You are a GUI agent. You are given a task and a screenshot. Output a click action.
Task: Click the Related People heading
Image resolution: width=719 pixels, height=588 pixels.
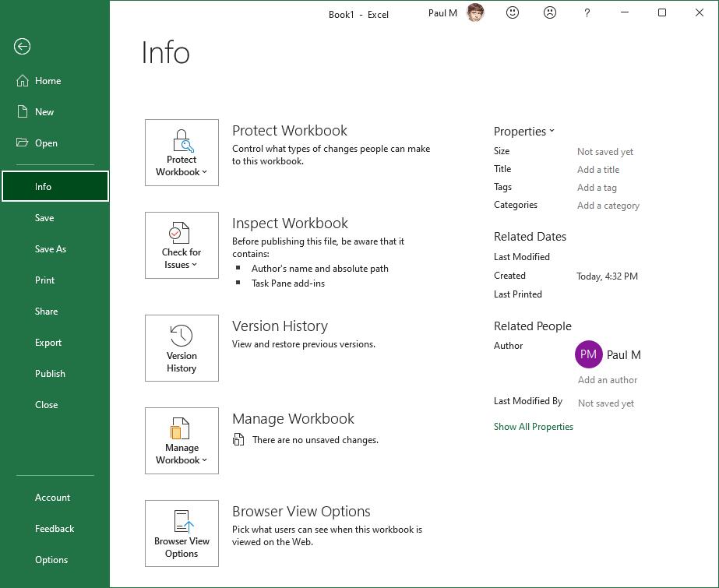532,326
